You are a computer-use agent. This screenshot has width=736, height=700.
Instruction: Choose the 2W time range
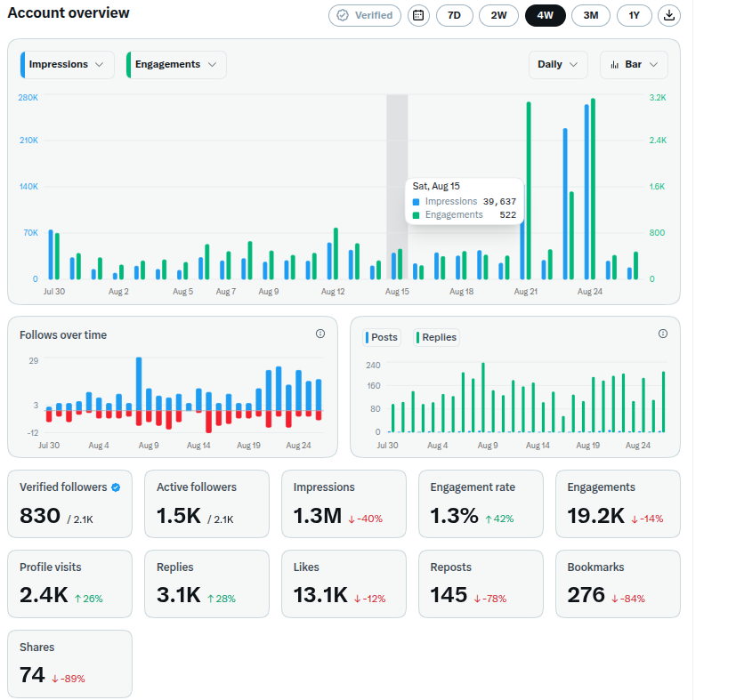tap(498, 15)
